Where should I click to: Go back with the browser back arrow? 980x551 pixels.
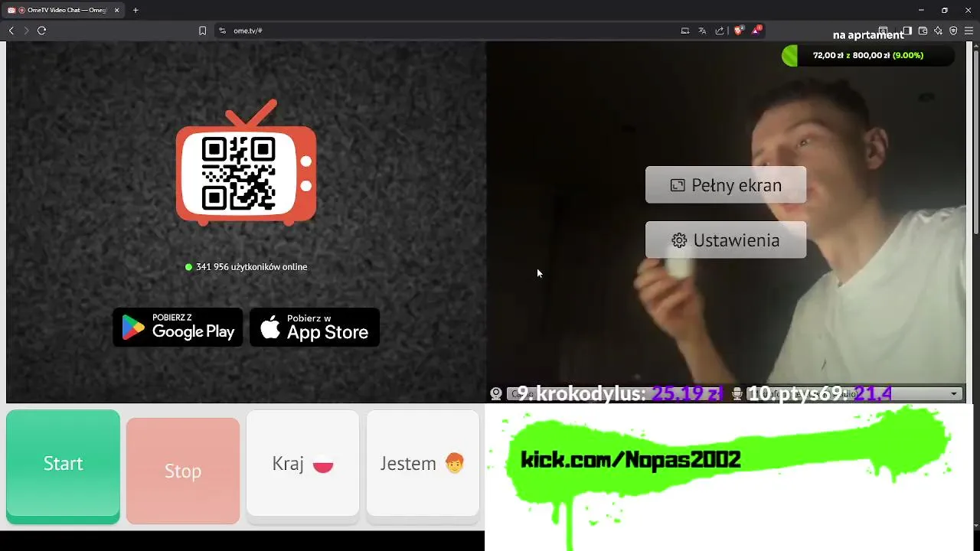point(11,31)
